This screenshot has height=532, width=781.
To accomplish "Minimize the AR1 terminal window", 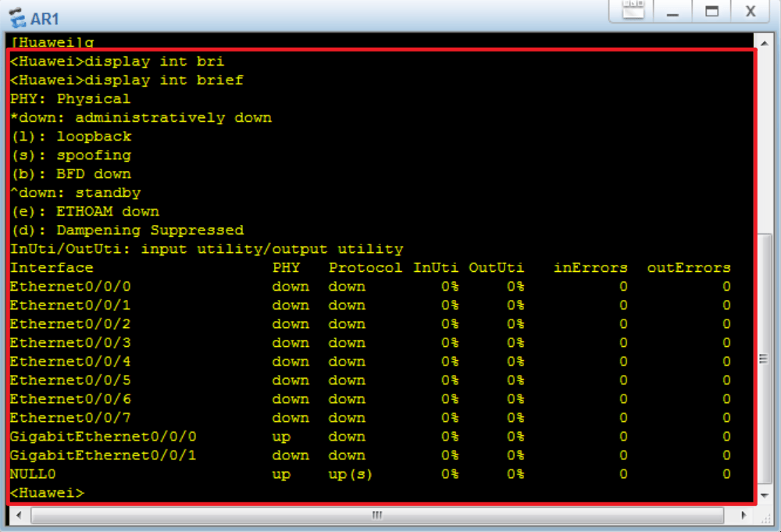I will [673, 11].
